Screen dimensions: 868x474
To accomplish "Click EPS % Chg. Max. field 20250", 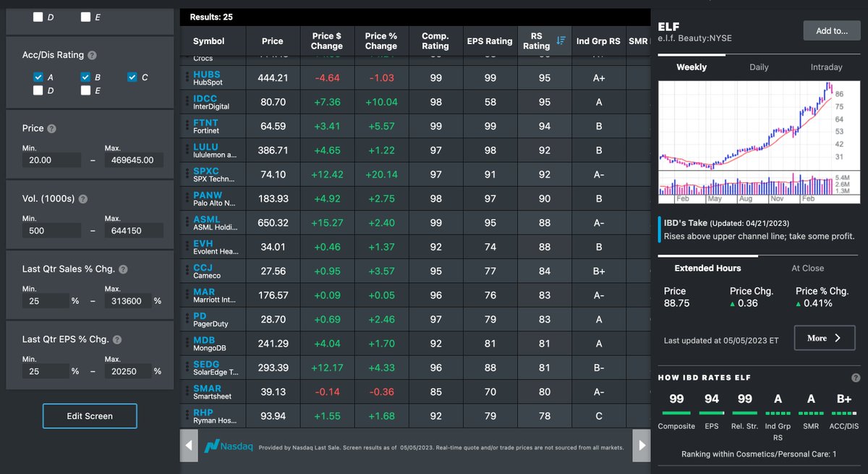I will pos(127,371).
